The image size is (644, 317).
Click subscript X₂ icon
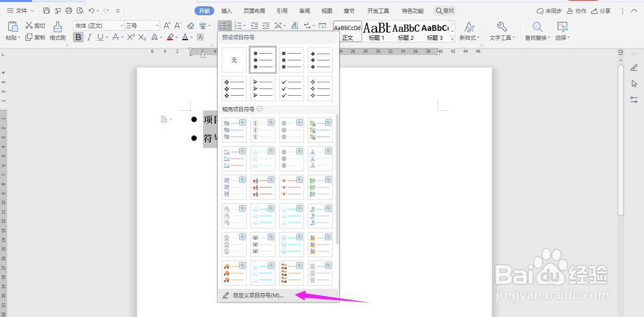(142, 38)
